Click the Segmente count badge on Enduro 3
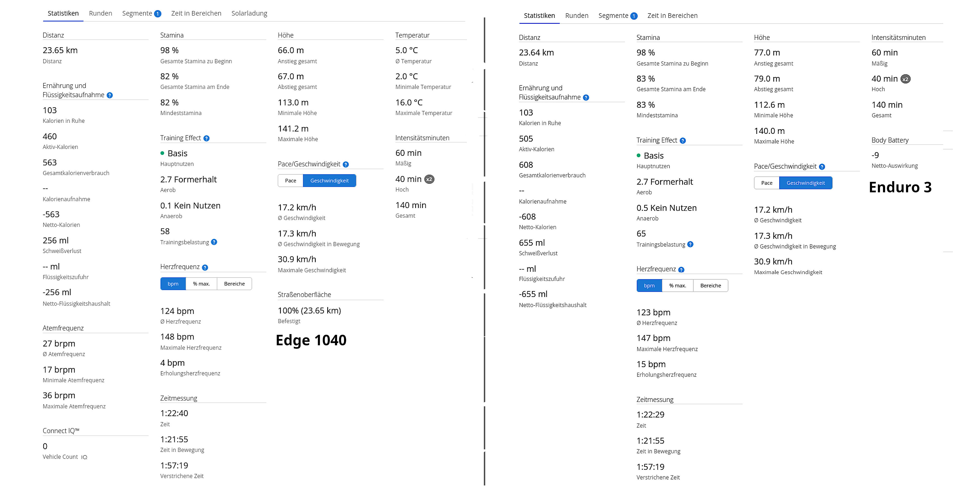The height and width of the screenshot is (495, 980). pos(634,16)
